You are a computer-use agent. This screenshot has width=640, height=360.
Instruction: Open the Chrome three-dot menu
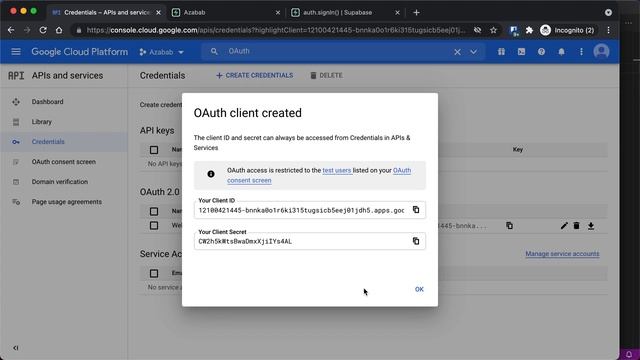coord(608,30)
